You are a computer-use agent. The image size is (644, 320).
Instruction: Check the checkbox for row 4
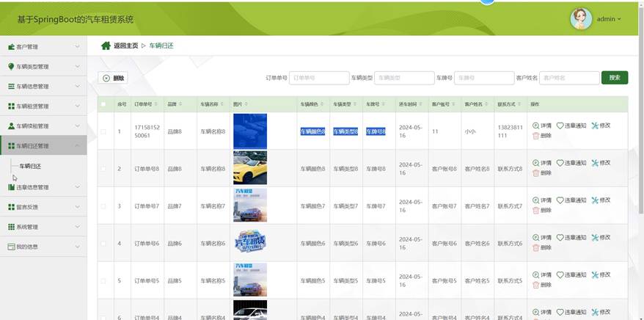click(103, 244)
